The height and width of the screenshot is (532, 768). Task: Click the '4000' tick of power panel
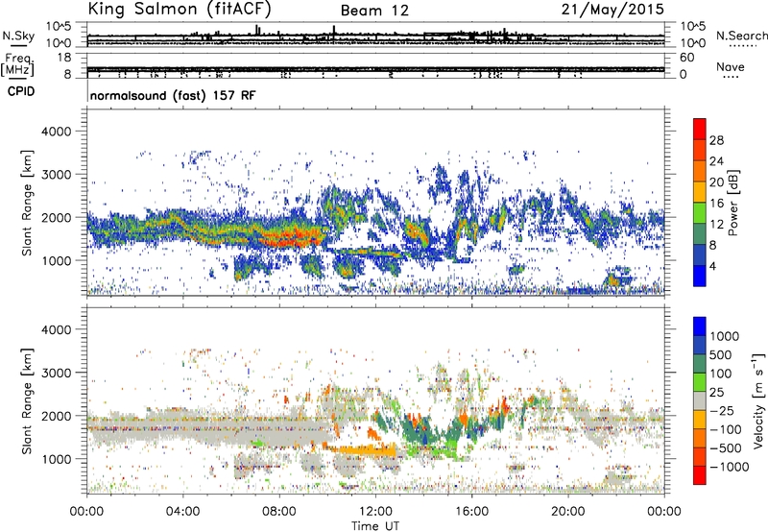pyautogui.click(x=56, y=132)
